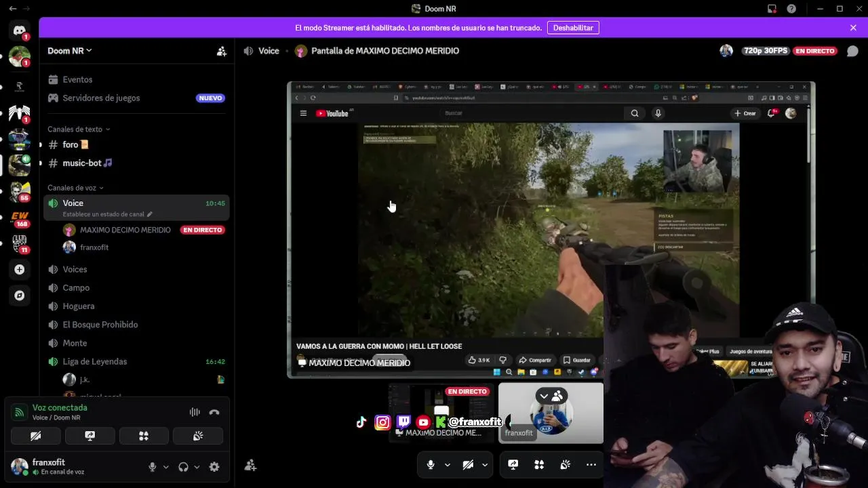Join the Voices voice channel
The image size is (868, 488).
136,269
